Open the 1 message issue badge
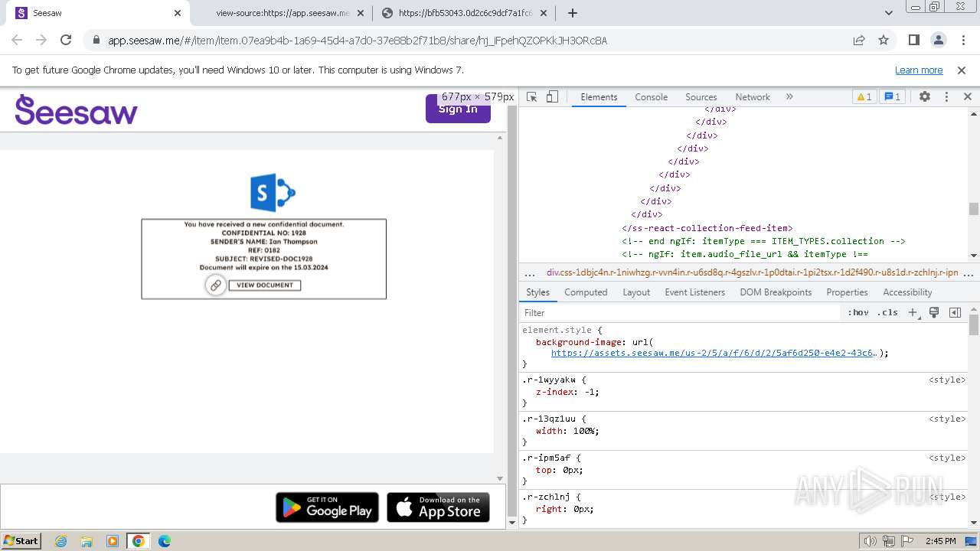This screenshot has width=980, height=551. tap(893, 97)
